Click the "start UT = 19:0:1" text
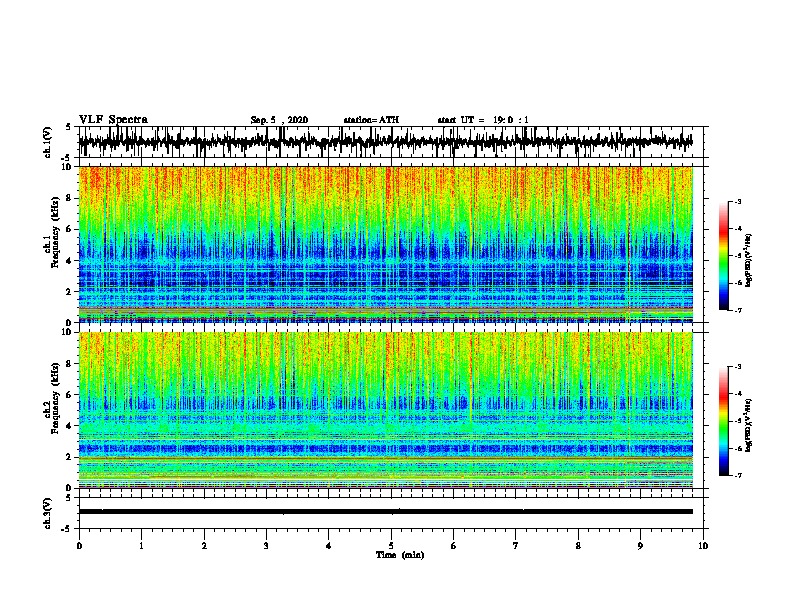Image resolution: width=792 pixels, height=612 pixels. [x=483, y=120]
